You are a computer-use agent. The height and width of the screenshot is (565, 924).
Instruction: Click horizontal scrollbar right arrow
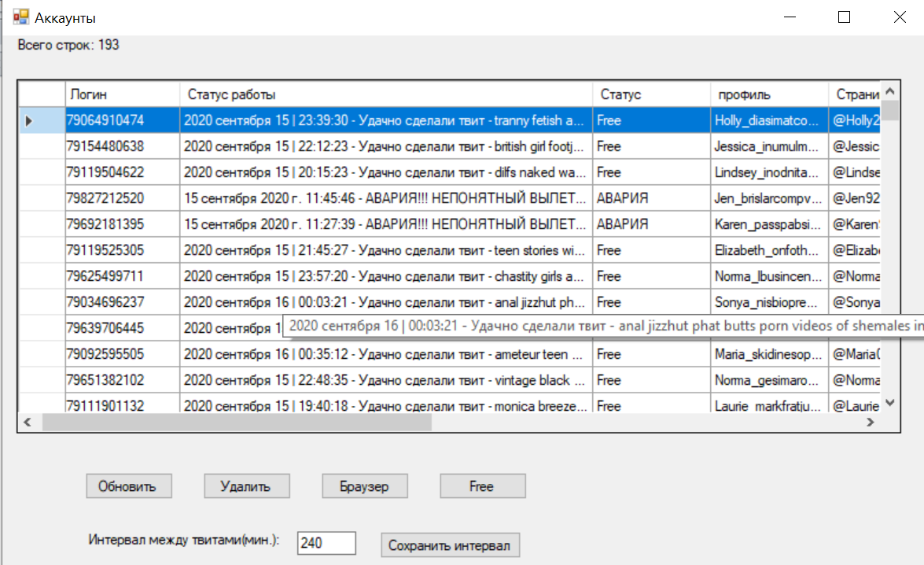[x=871, y=423]
